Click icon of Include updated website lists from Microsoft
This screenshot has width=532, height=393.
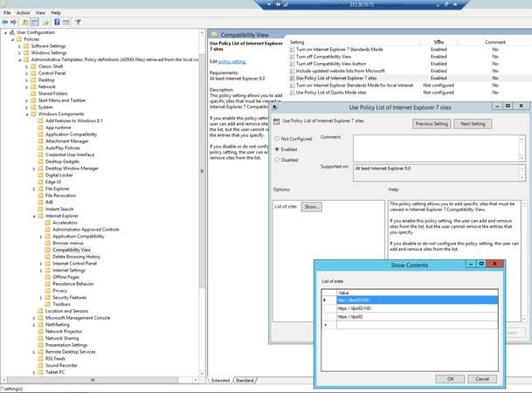292,71
